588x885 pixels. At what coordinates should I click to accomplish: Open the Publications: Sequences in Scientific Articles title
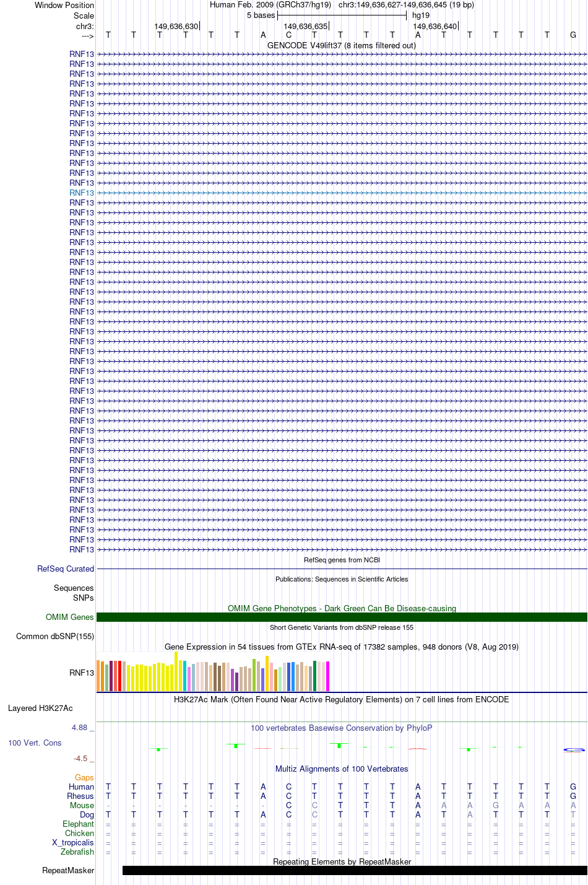tap(342, 579)
